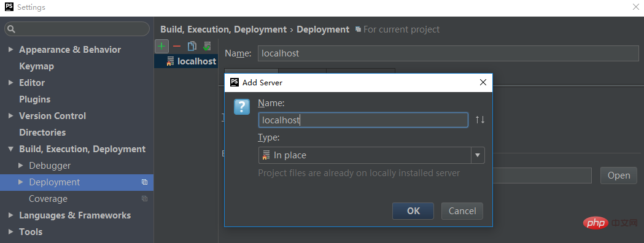Open the Type dropdown showing In place
The height and width of the screenshot is (243, 644).
[x=371, y=155]
